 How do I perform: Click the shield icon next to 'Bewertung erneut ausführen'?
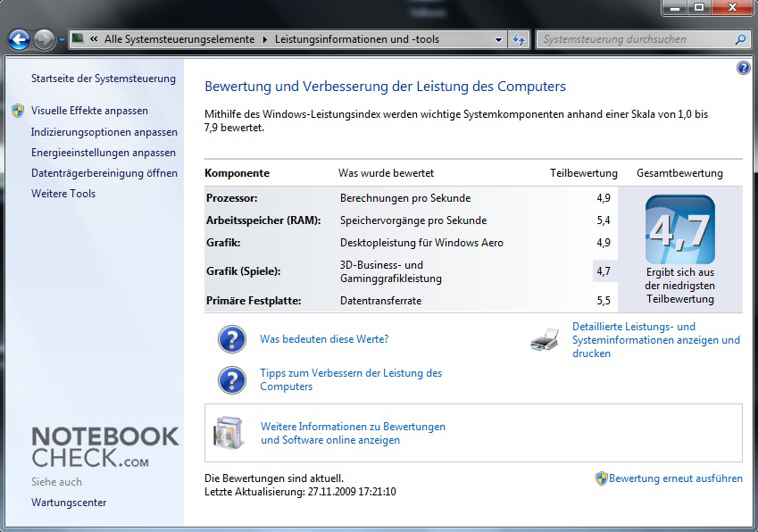click(602, 478)
